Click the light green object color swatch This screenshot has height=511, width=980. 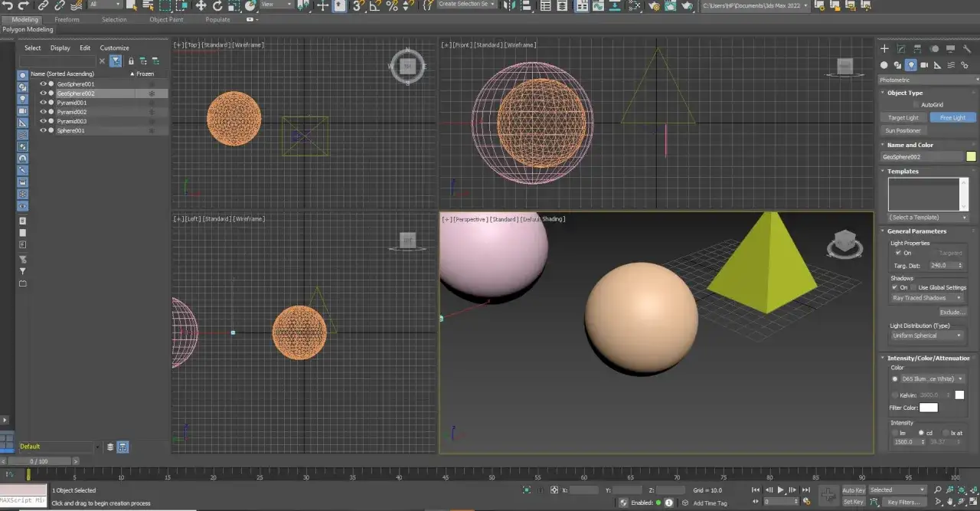(971, 156)
